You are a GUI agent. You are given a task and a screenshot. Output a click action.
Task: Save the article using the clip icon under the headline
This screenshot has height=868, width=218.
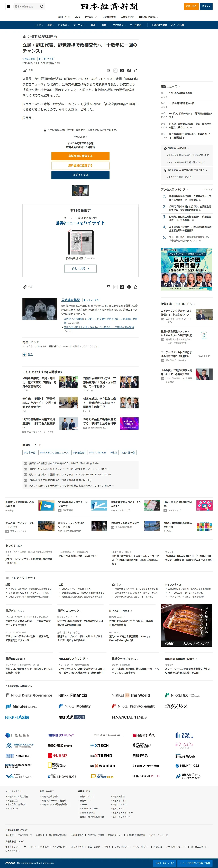25,71
